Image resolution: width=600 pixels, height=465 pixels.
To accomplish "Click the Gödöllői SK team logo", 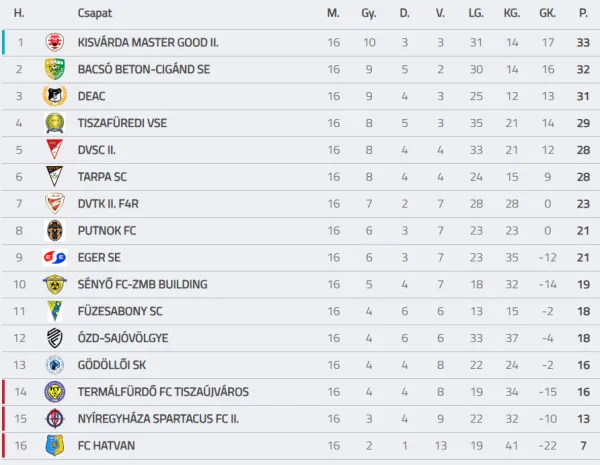I will tap(54, 365).
